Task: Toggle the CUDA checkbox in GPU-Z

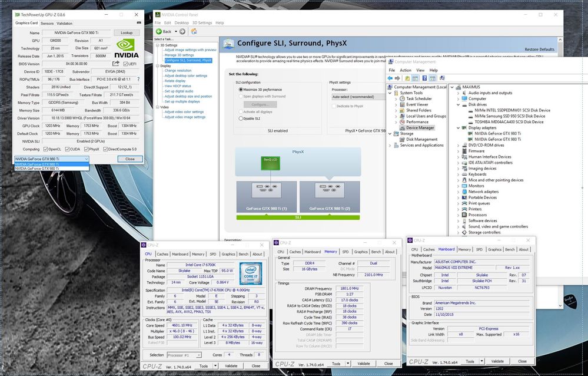Action: tap(68, 149)
